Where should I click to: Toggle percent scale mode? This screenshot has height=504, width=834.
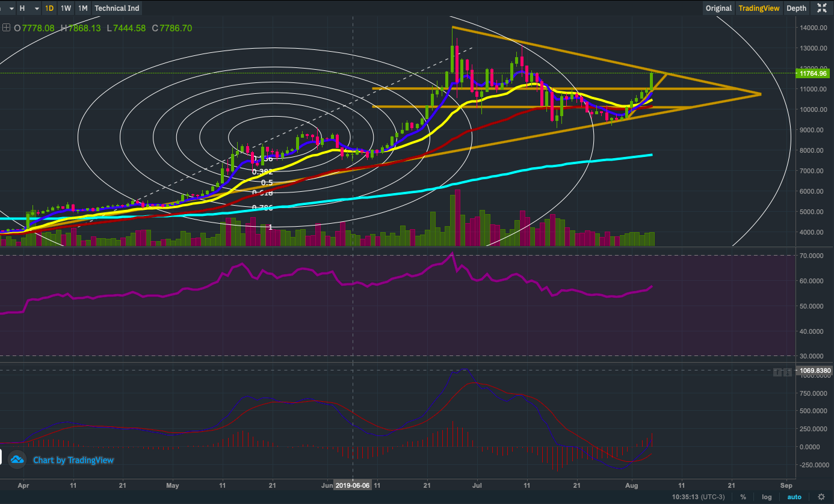point(743,497)
